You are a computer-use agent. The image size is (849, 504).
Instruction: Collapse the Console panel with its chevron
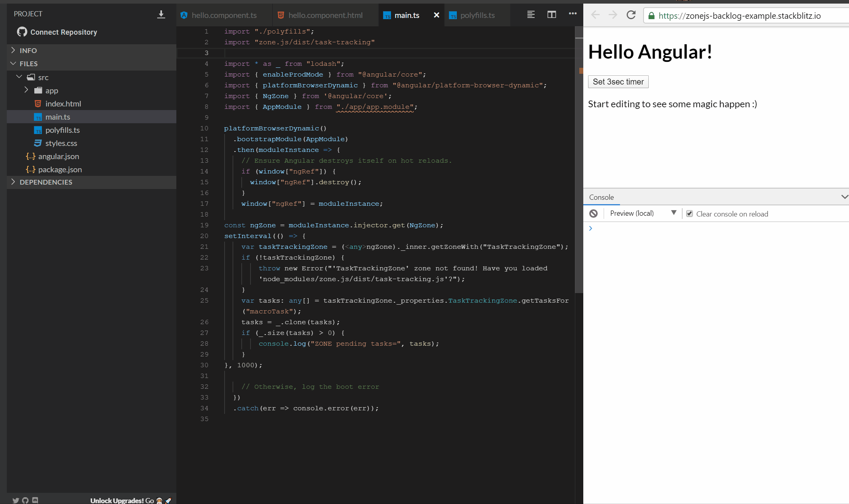click(844, 197)
